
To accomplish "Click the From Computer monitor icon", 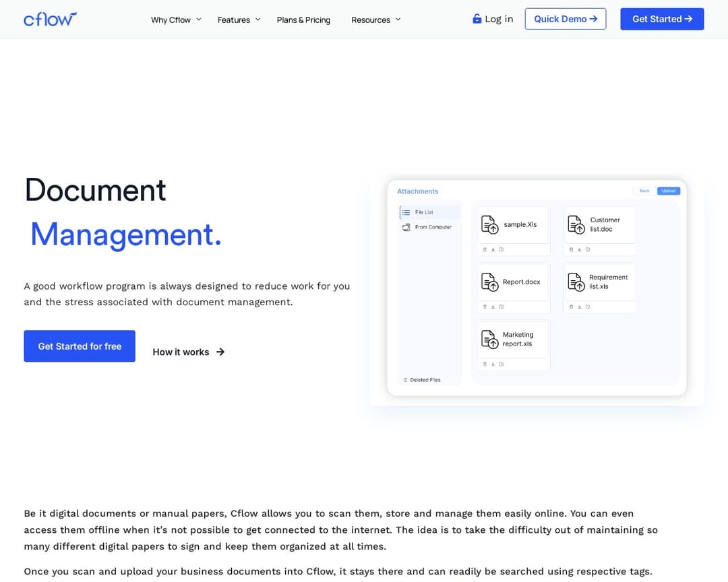I will (406, 228).
